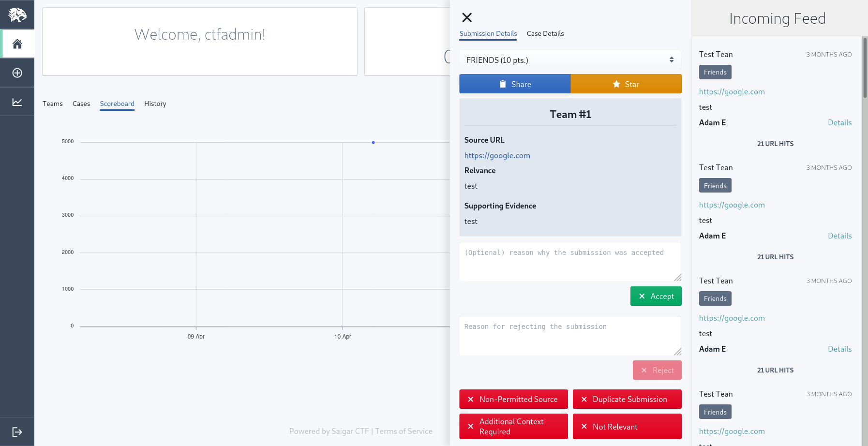Select Additional Context Required reason
Image resolution: width=868 pixels, height=446 pixels.
[514, 426]
